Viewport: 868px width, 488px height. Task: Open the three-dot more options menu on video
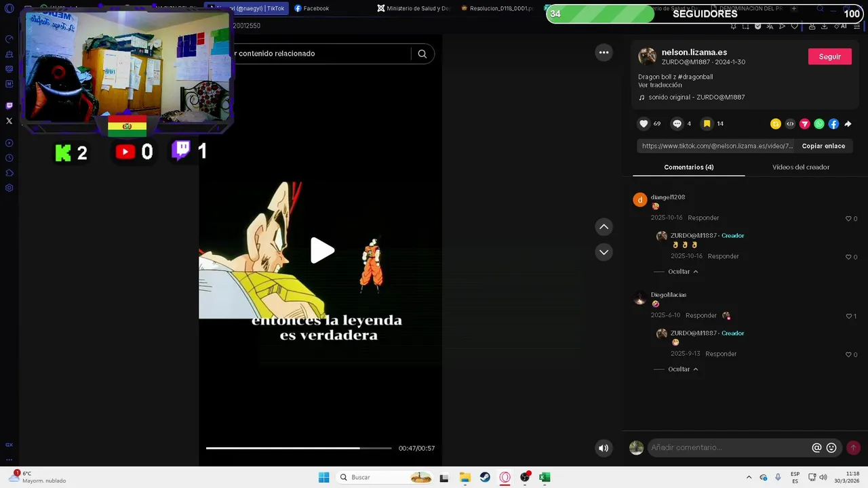pos(604,52)
